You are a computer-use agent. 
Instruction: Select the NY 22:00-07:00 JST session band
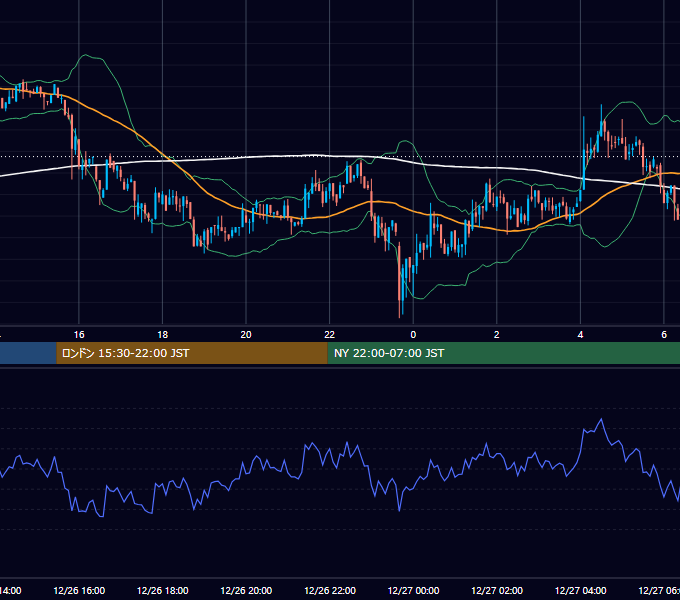pos(503,353)
